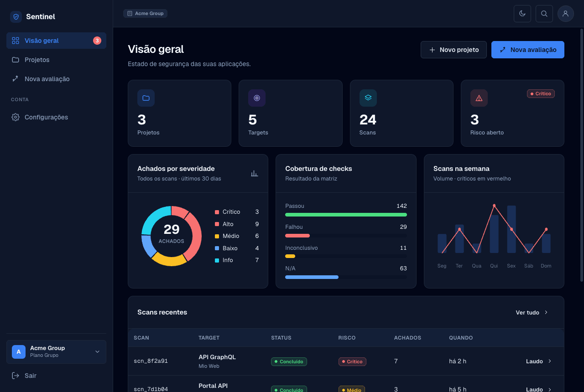Image resolution: width=584 pixels, height=392 pixels.
Task: Click the target icon on the Targets card
Action: [x=257, y=98]
